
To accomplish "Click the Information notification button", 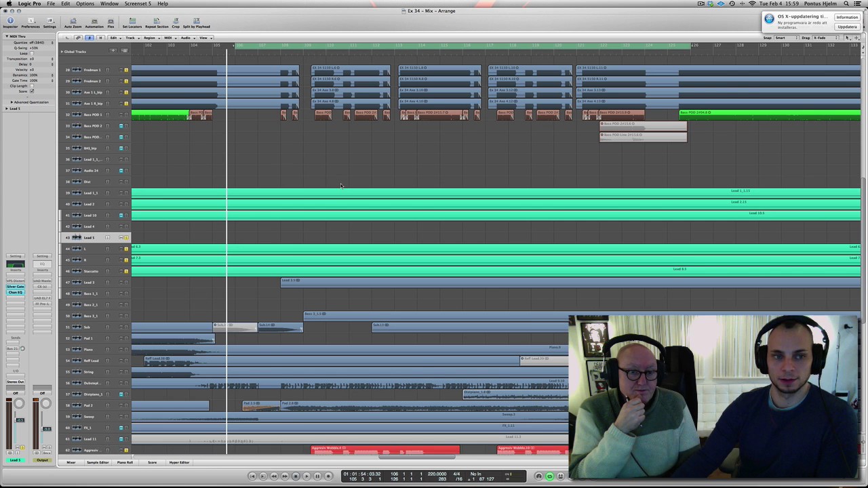I will 846,17.
